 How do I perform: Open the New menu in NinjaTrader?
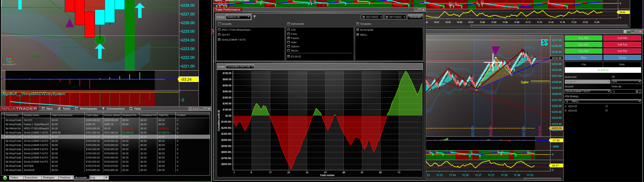point(49,109)
